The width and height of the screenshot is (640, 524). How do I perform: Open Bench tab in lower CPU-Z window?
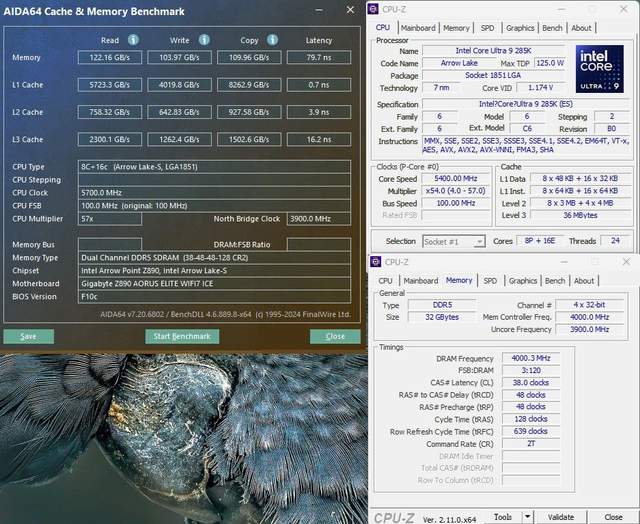555,281
